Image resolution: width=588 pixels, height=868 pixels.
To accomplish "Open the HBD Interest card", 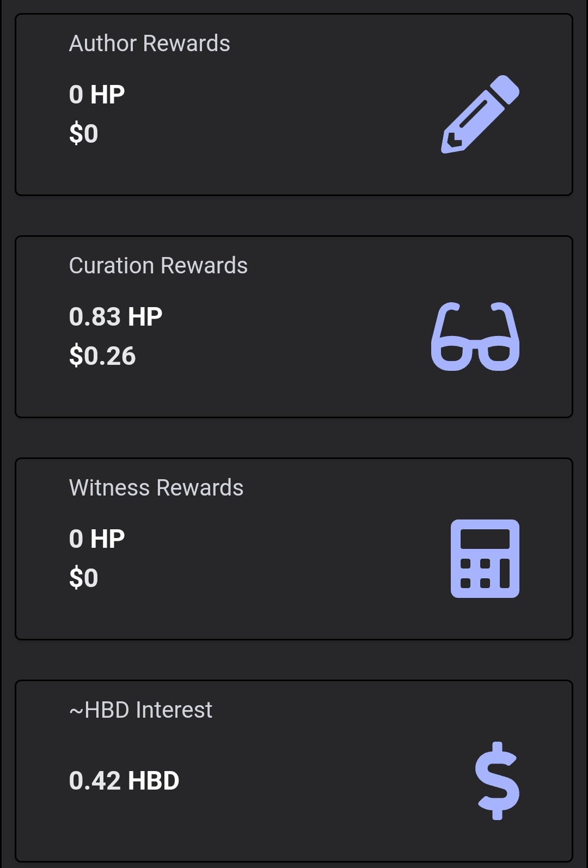I will pos(294,771).
